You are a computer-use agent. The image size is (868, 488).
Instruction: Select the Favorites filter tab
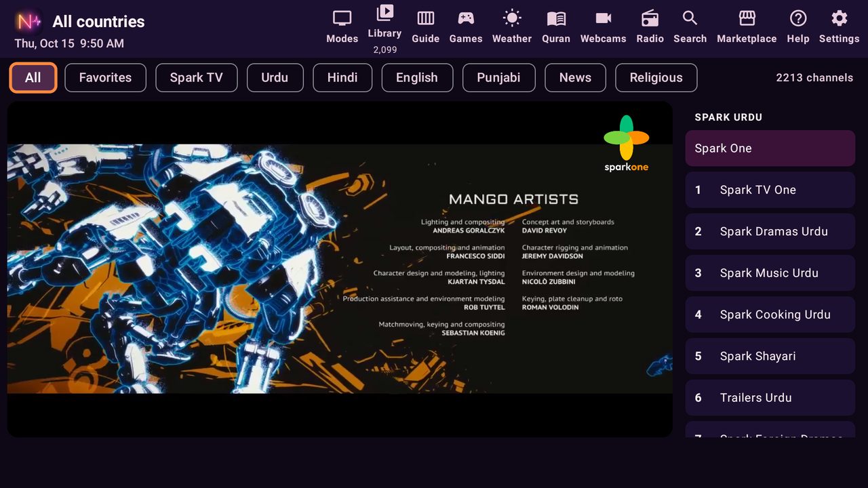(105, 77)
